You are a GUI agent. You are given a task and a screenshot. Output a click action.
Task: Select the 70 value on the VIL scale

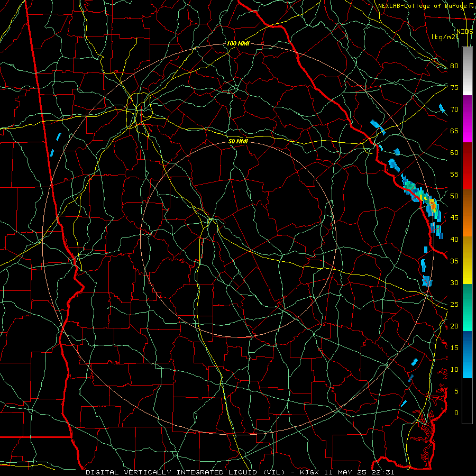pos(454,109)
